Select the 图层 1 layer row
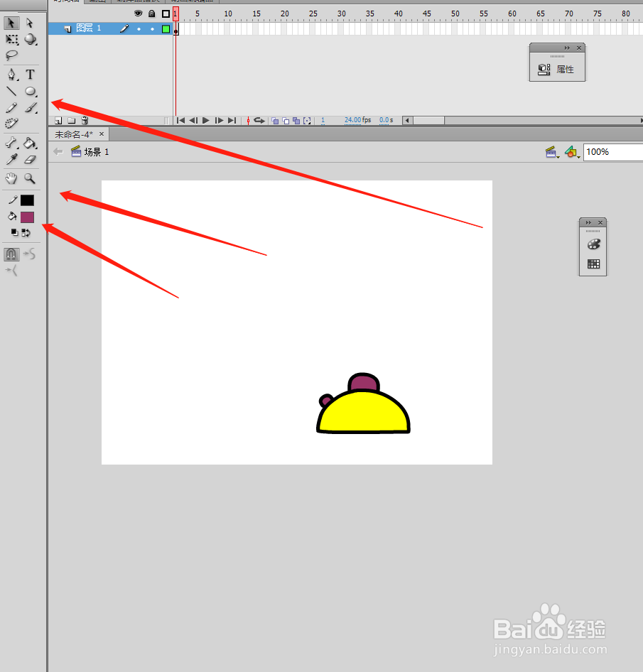643x672 pixels. 110,28
